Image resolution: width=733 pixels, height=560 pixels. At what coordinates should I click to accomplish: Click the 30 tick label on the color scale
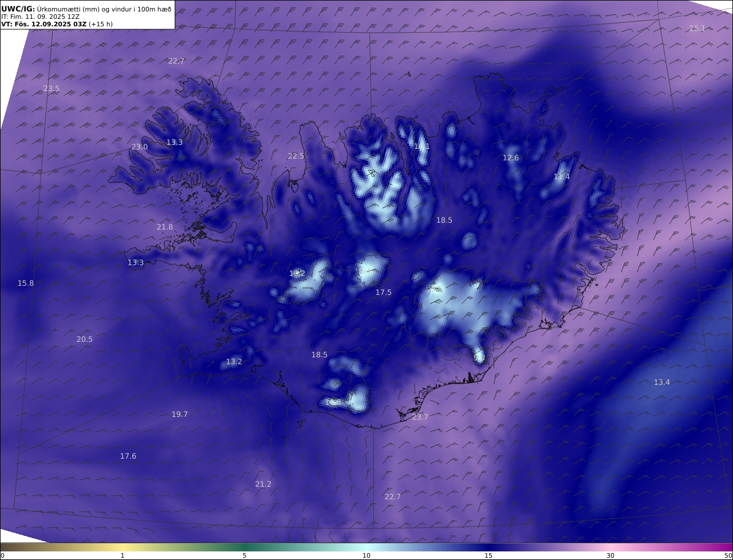pyautogui.click(x=610, y=555)
